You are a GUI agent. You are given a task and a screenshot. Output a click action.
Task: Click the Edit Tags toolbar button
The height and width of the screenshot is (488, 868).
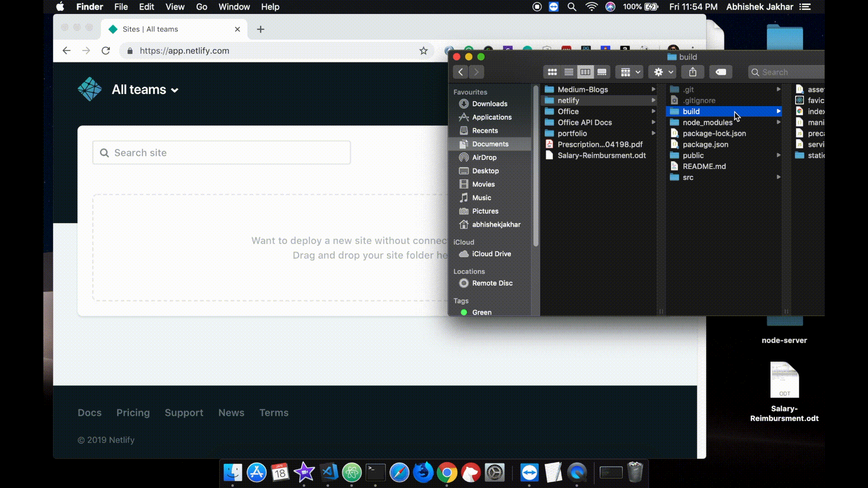[x=721, y=72]
